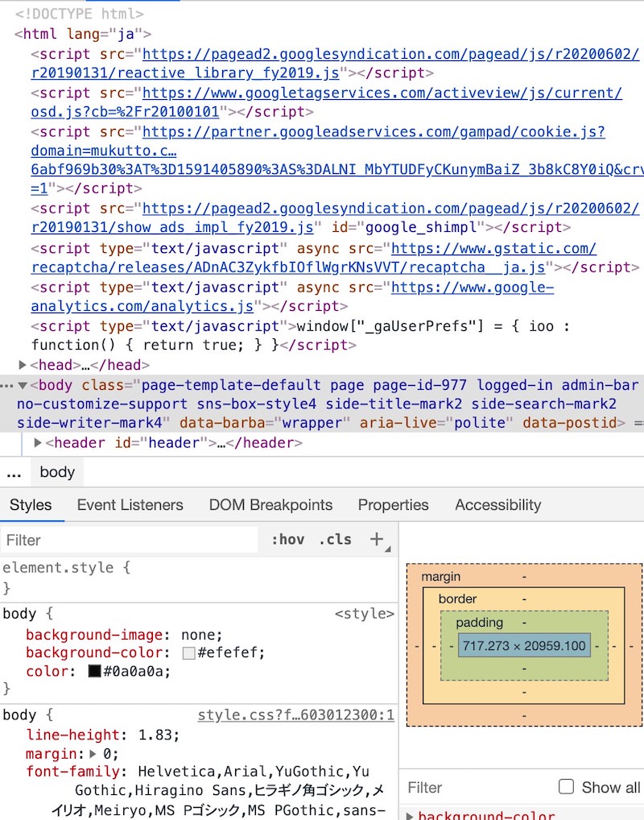Click the line-height value 1.83

pos(155,735)
